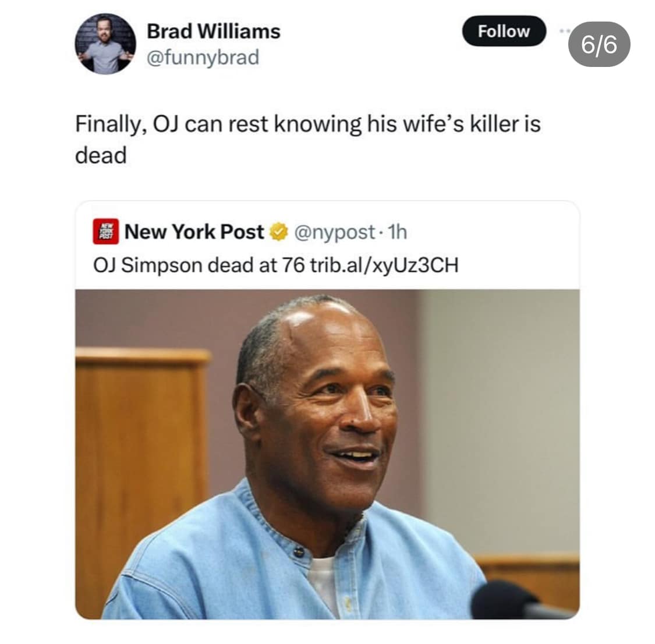655x644 pixels.
Task: Click the gold verified badge beside New York Post
Action: pos(278,232)
